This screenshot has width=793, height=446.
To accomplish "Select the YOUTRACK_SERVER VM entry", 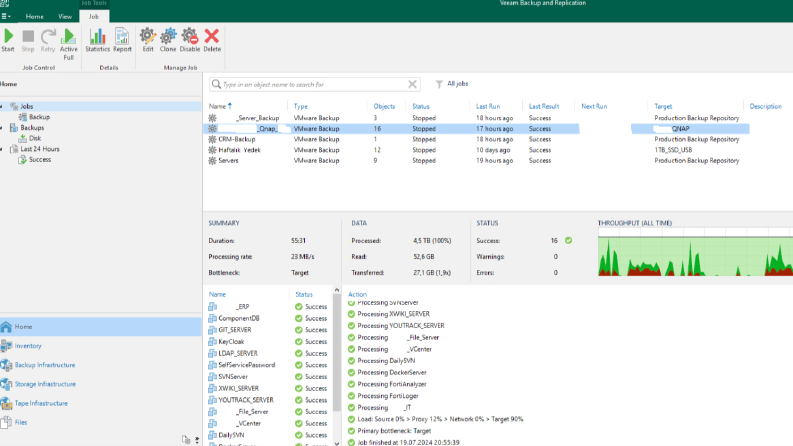I will 269,399.
